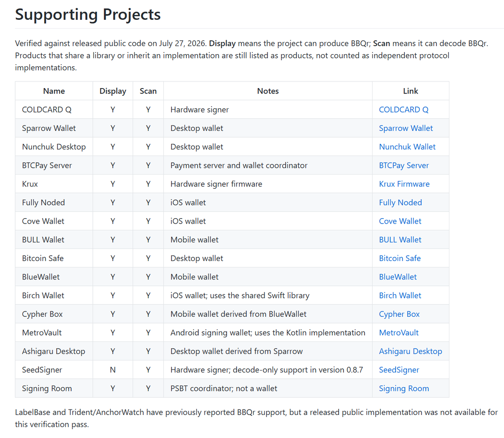Go to the Fully Noded link

[x=400, y=203]
